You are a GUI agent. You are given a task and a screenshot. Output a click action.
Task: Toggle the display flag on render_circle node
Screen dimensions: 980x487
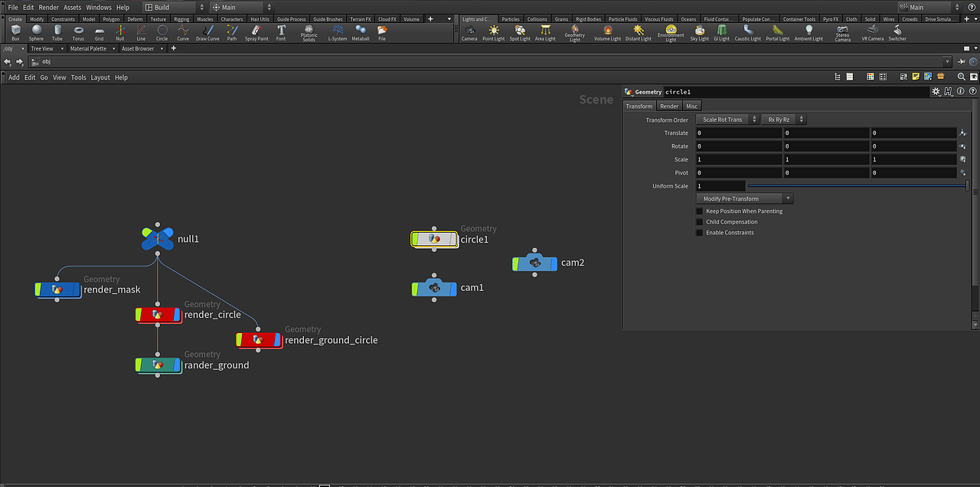[178, 315]
